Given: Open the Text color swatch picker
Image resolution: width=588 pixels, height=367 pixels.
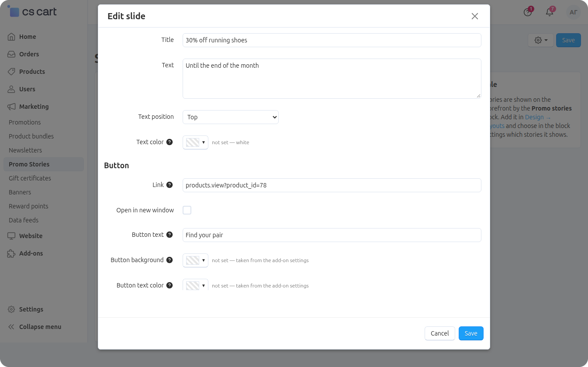Looking at the screenshot, I should (x=195, y=142).
